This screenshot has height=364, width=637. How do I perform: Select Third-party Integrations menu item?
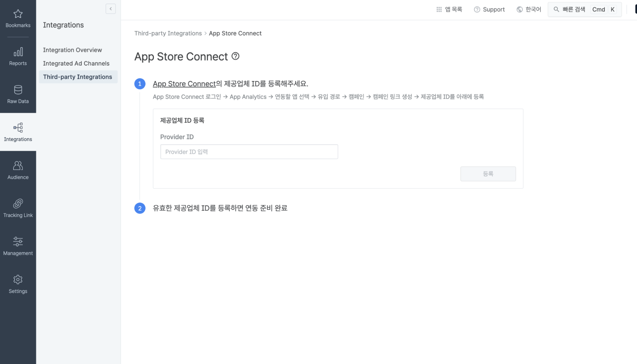point(78,77)
